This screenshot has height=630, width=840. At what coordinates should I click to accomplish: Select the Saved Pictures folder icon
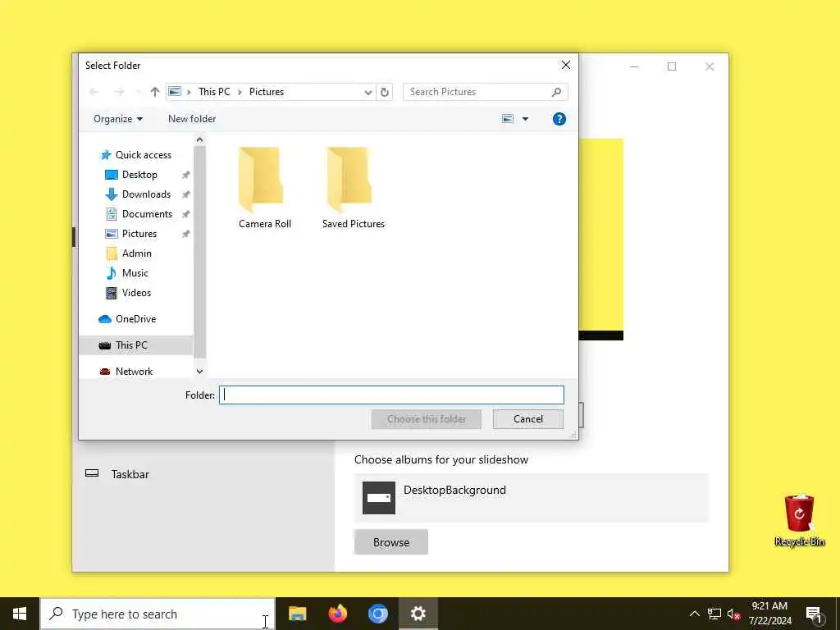click(349, 180)
